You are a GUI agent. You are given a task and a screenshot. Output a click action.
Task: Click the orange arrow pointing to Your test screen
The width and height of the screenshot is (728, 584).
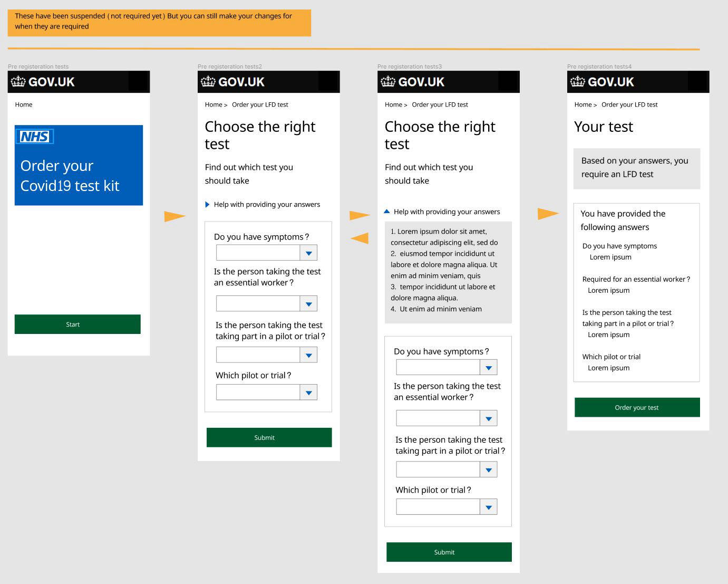coord(548,214)
